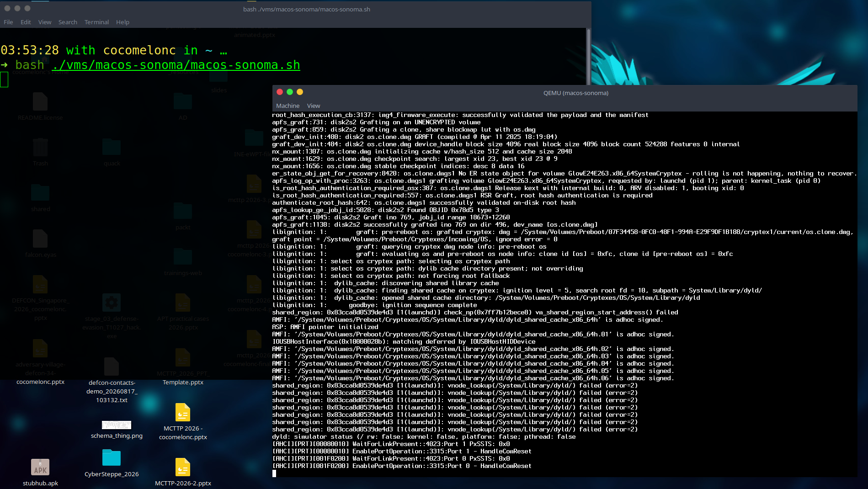Viewport: 868px width, 489px height.
Task: Open the Search menu in terminal
Action: 68,22
